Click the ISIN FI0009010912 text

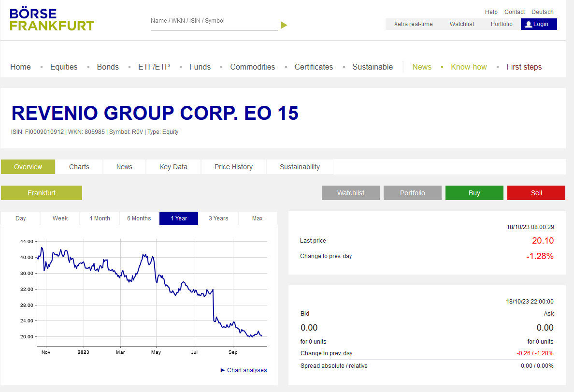pyautogui.click(x=37, y=132)
